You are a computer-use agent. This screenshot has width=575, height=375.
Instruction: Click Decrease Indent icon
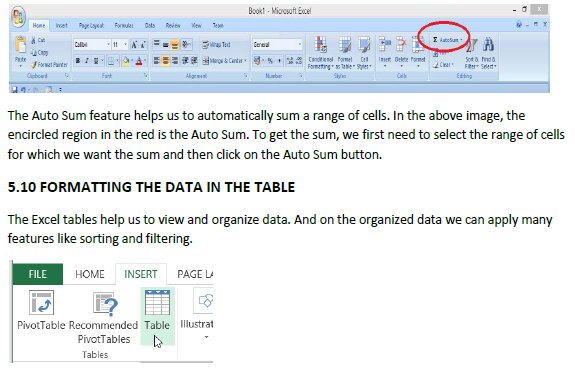(185, 60)
